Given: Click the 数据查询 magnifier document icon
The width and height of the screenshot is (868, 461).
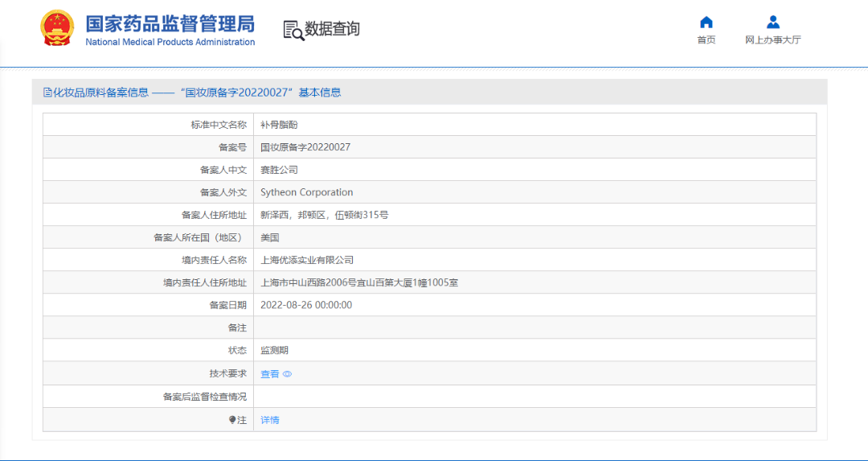Looking at the screenshot, I should [x=293, y=30].
